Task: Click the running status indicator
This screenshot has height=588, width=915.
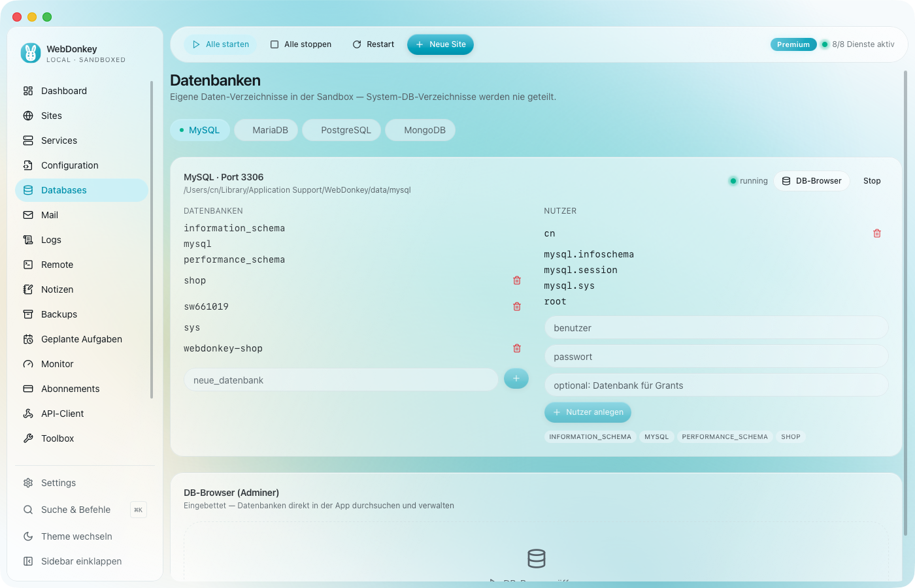Action: [748, 181]
